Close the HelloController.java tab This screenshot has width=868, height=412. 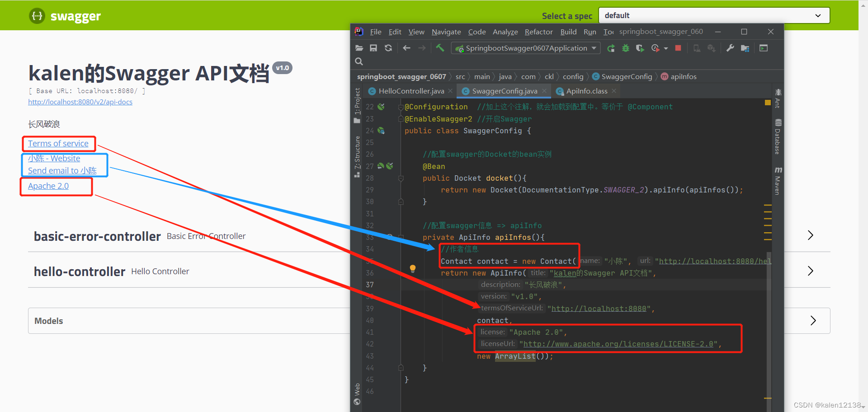point(450,91)
